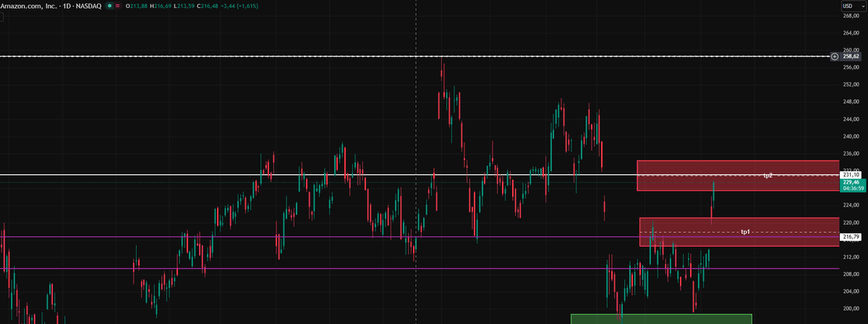Click the 268,00 price axis label
This screenshot has height=324, width=868.
click(x=851, y=15)
